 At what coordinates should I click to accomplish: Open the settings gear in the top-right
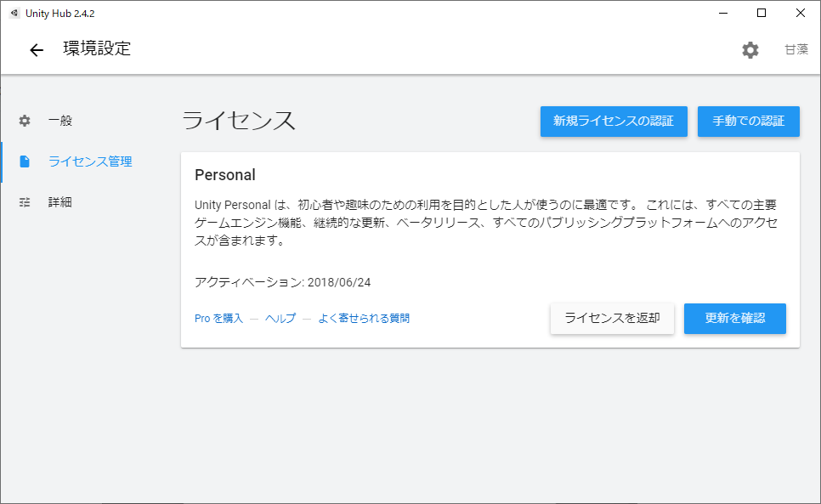click(750, 49)
